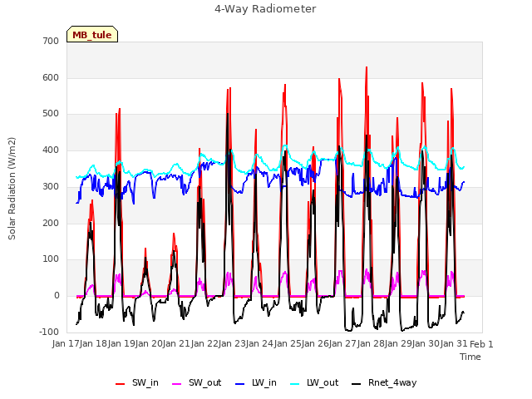Click the magenta SW_out legend color marker

(177, 384)
